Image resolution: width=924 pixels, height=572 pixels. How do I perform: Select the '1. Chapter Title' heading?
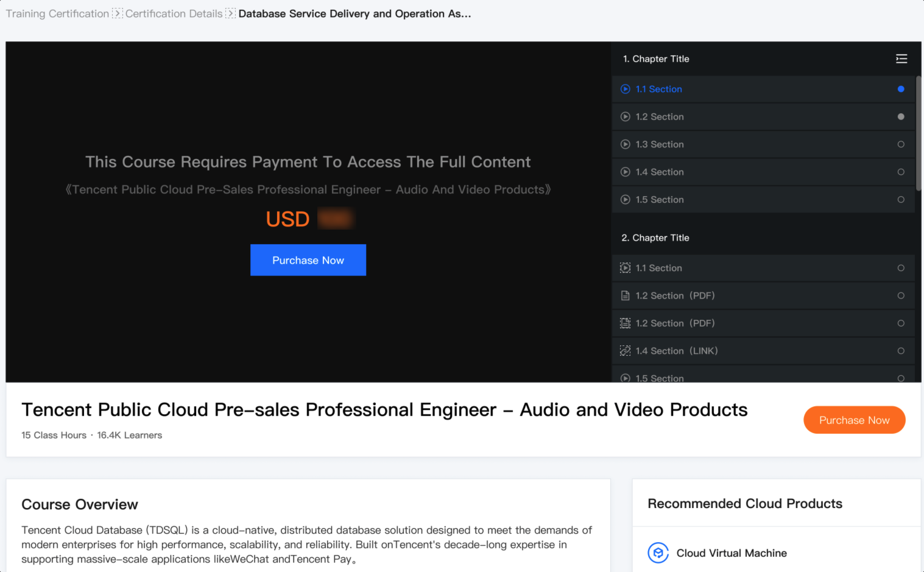coord(656,58)
